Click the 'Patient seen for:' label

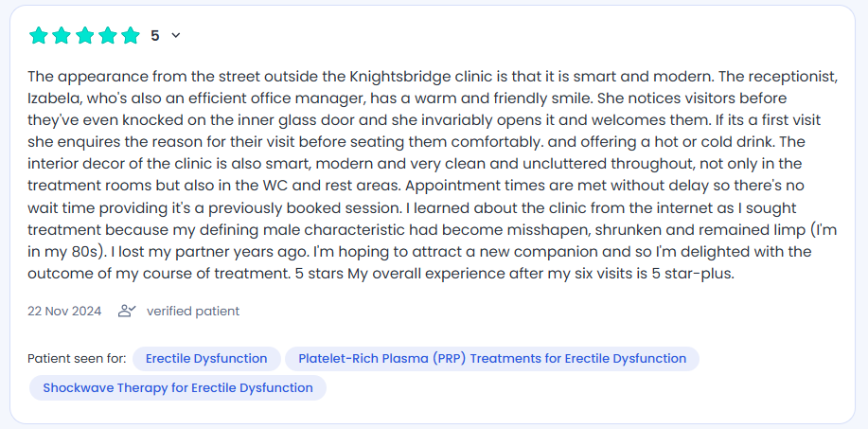(77, 359)
